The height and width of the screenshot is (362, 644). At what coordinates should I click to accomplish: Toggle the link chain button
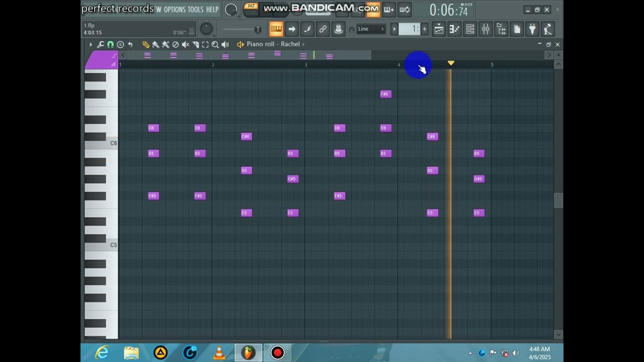(x=323, y=29)
